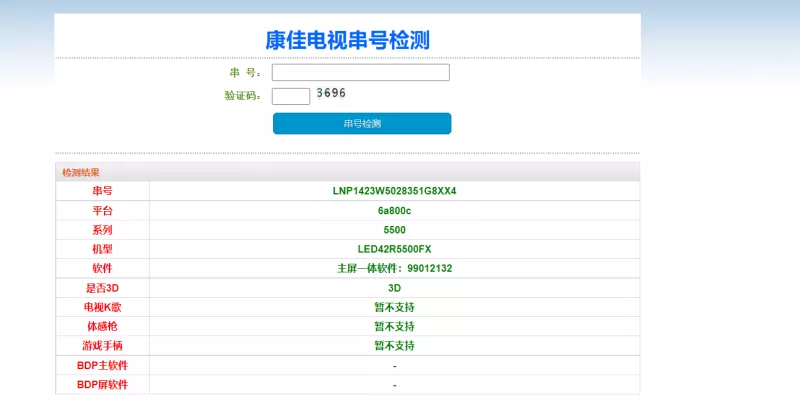Select series value 5500
The width and height of the screenshot is (800, 408).
(x=394, y=230)
